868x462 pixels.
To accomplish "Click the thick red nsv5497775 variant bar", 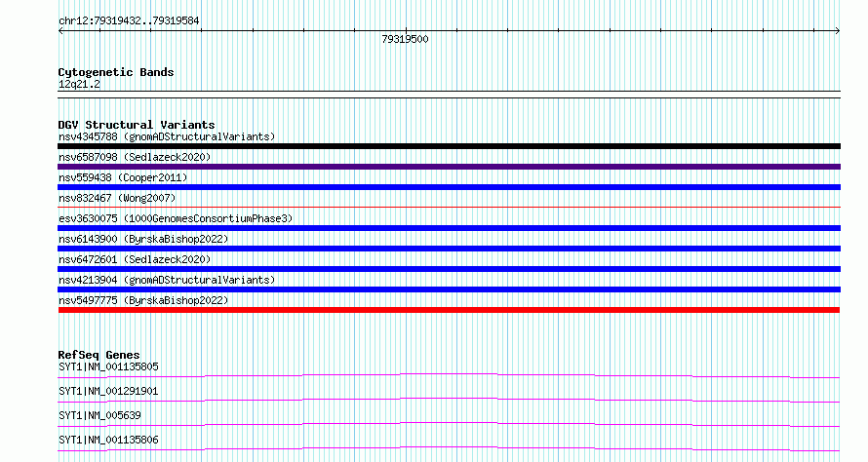I will tap(449, 310).
